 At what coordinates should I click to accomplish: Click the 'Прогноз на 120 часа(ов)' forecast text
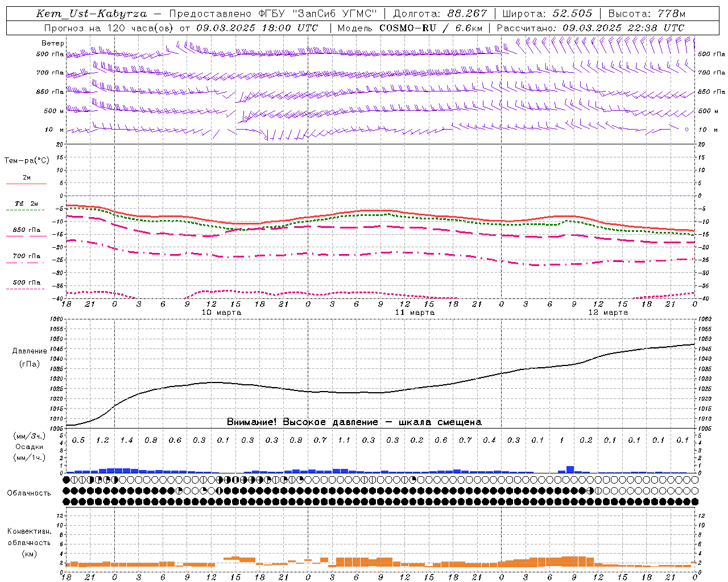click(109, 28)
